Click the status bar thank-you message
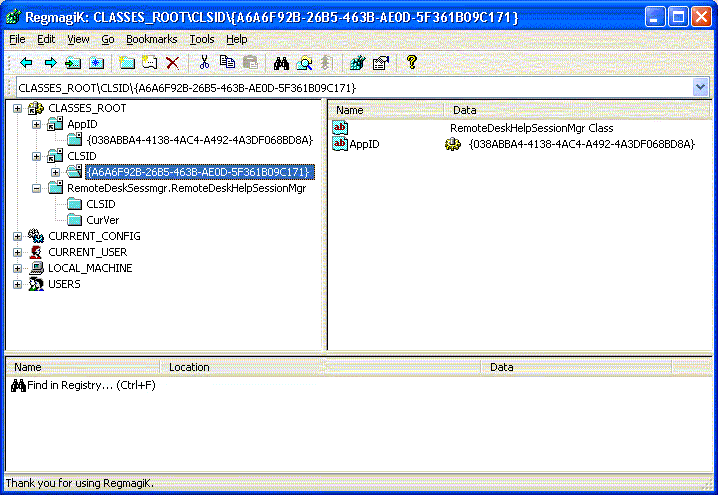 pyautogui.click(x=79, y=484)
